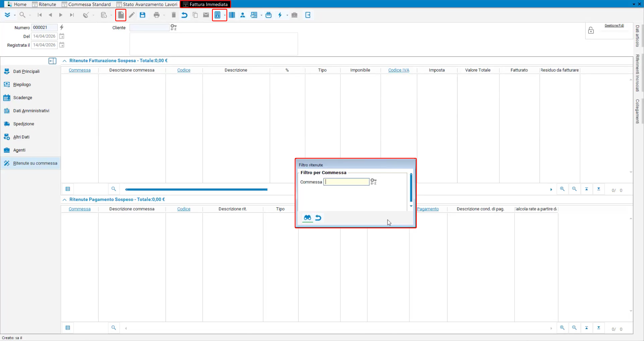Click the undo arrow in Filtro ritenute dialog
Image resolution: width=644 pixels, height=341 pixels.
pyautogui.click(x=318, y=218)
